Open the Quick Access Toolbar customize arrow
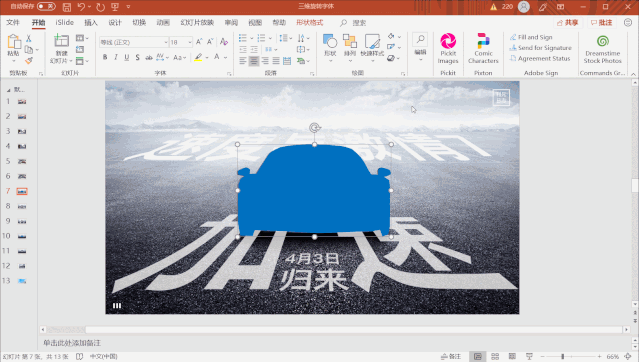 pos(128,7)
